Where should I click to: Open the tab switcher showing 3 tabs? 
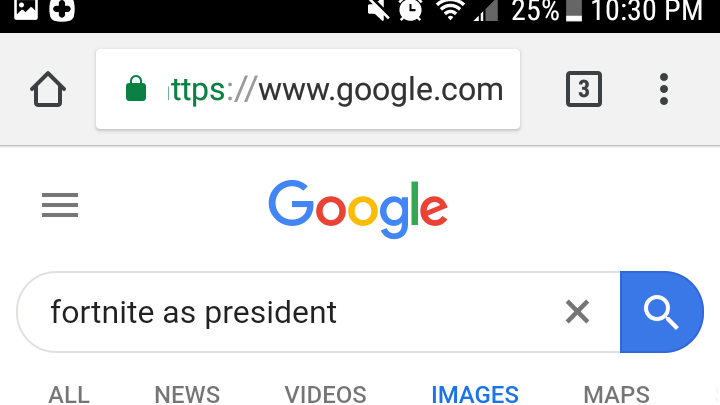pos(584,89)
